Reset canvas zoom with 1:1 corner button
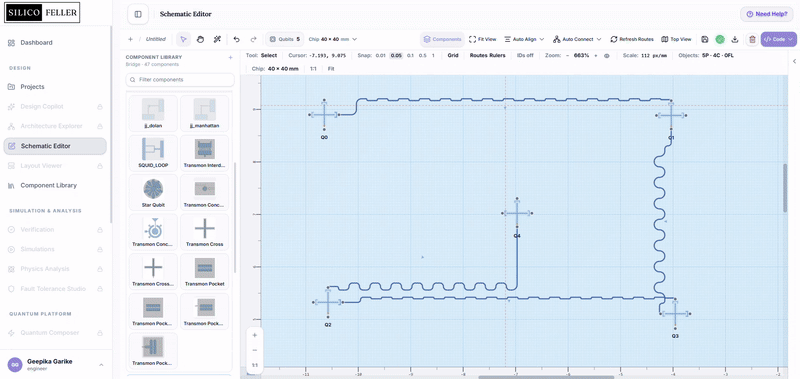Image resolution: width=800 pixels, height=379 pixels. (255, 366)
